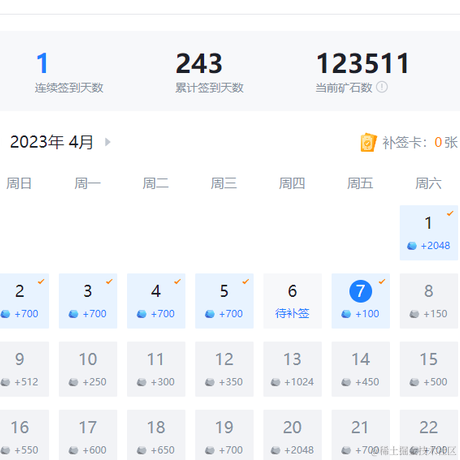The image size is (460, 460).
Task: Click the cumulative days number 243
Action: click(x=199, y=63)
